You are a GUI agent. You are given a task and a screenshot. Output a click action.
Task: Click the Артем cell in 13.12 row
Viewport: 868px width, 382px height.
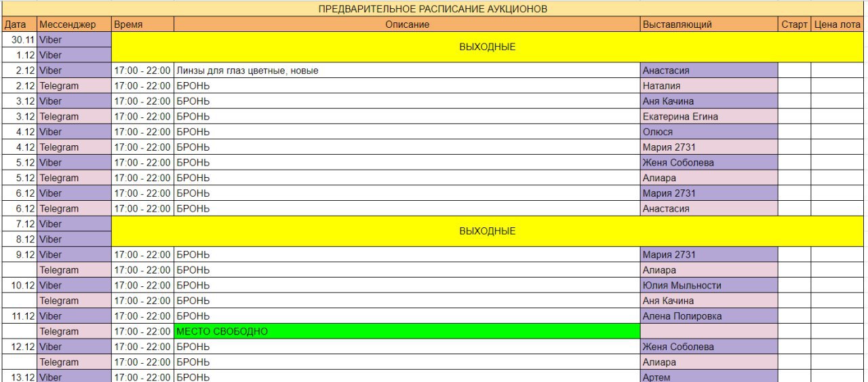709,377
